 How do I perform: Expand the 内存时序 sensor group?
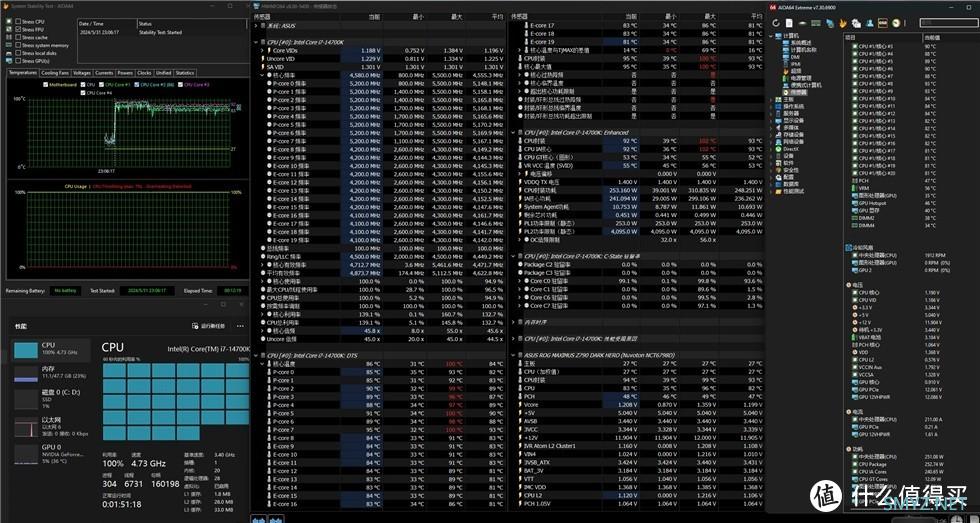point(513,322)
